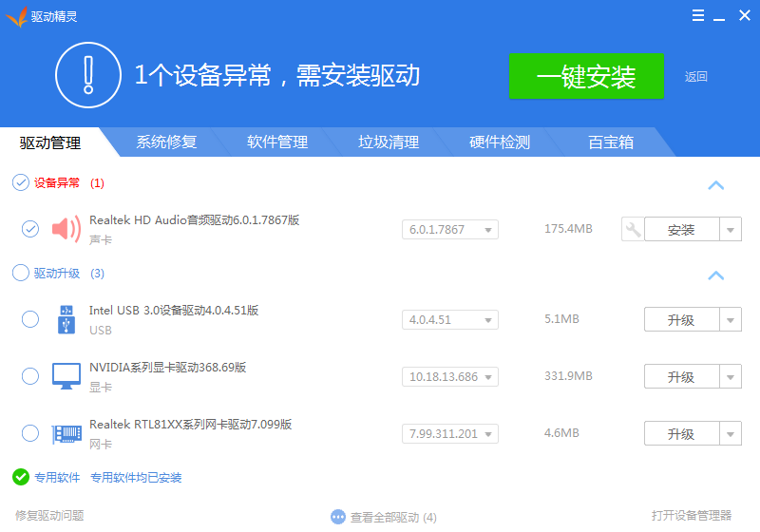The width and height of the screenshot is (760, 532).
Task: Toggle the 设备异常 group checkbox
Action: 21,182
